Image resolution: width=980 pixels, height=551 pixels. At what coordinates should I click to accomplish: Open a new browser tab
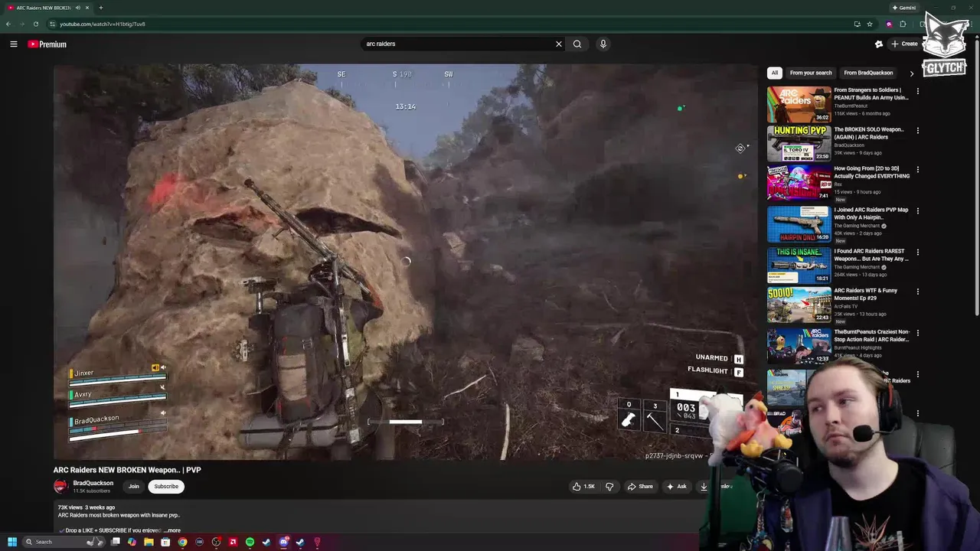tap(100, 8)
